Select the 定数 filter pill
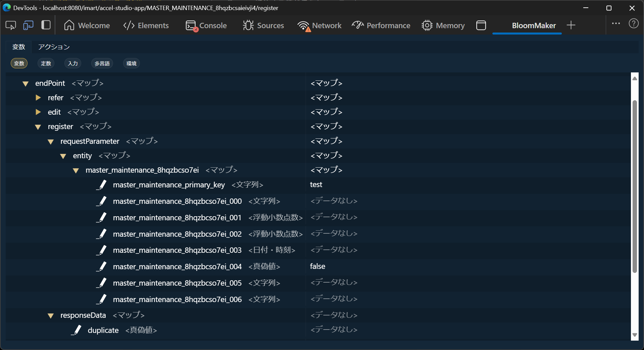This screenshot has height=350, width=644. point(46,63)
